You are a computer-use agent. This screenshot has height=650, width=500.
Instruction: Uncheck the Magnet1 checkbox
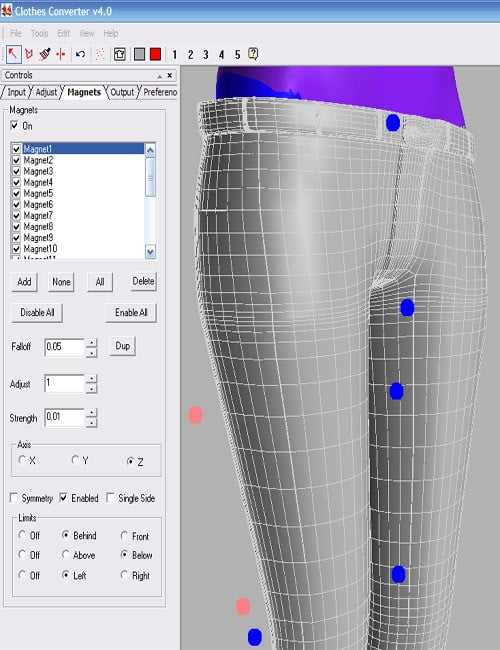tap(17, 149)
